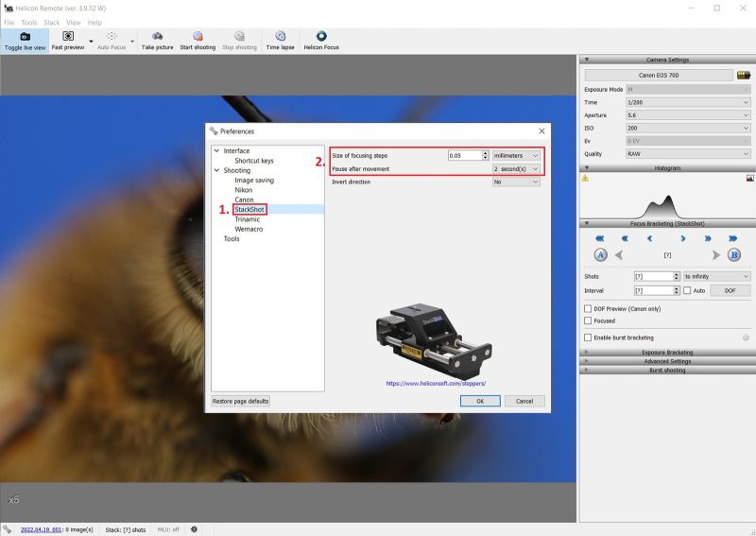Image resolution: width=756 pixels, height=536 pixels.
Task: Select Trinamic preferences page
Action: (x=247, y=219)
